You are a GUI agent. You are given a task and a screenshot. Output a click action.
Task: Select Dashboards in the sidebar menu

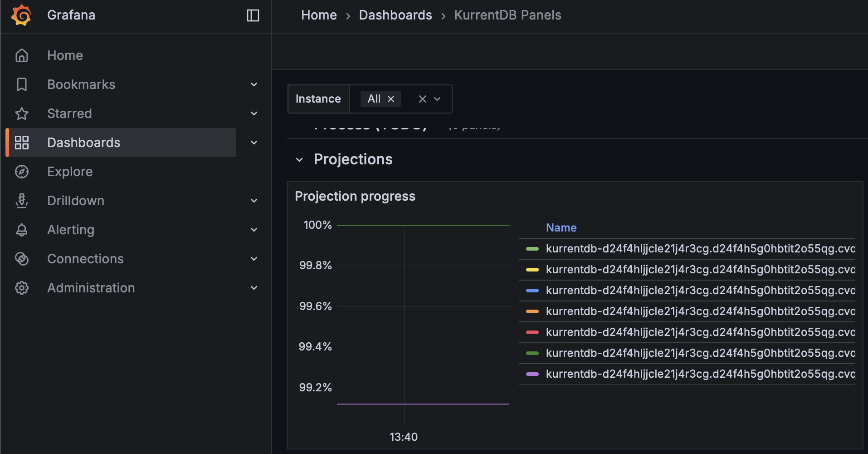coord(84,143)
